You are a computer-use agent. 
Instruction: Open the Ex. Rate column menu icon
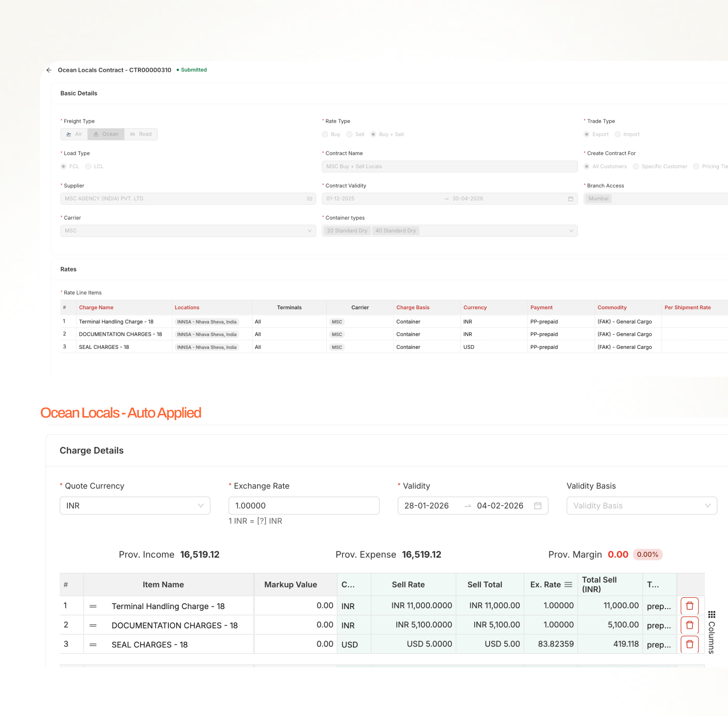(x=568, y=585)
